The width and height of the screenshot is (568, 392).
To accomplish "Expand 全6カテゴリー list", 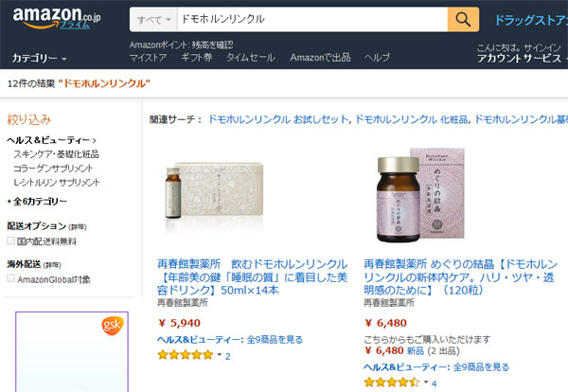I will (x=37, y=202).
